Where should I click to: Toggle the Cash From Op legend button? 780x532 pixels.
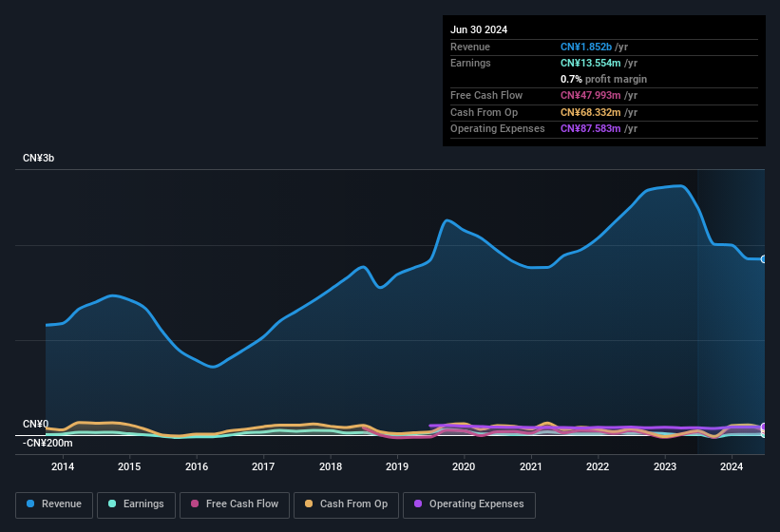(346, 504)
